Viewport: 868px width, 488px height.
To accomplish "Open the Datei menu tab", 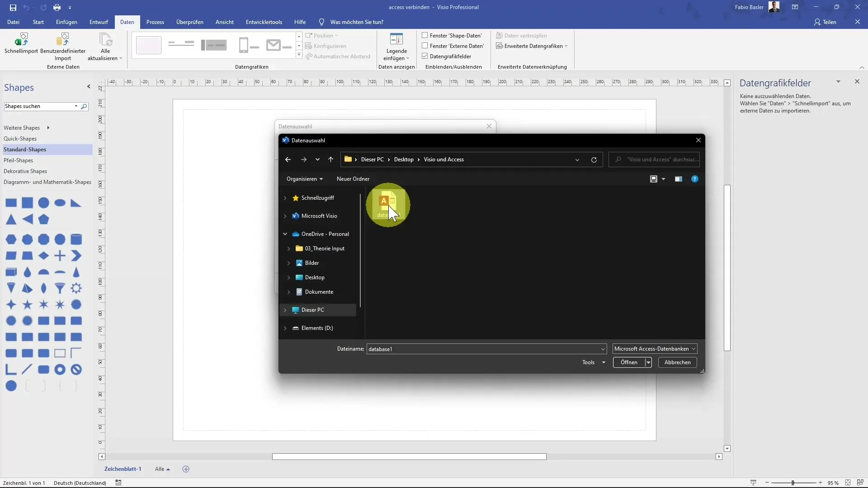I will click(x=13, y=22).
